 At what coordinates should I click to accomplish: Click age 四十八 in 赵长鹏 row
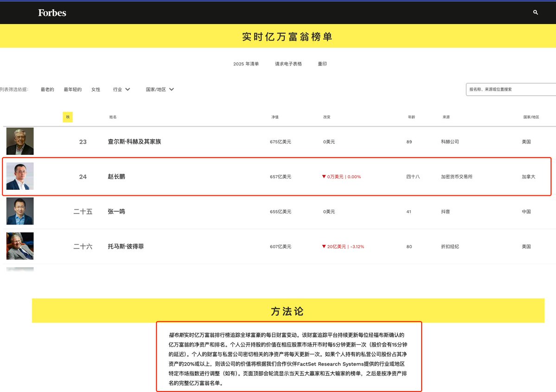(413, 177)
